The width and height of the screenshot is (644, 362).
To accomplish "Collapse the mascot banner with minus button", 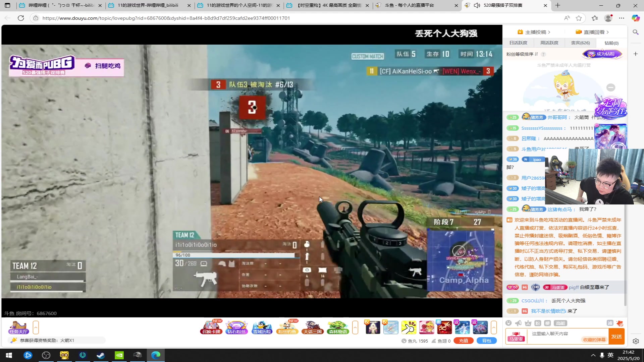I will [x=611, y=87].
